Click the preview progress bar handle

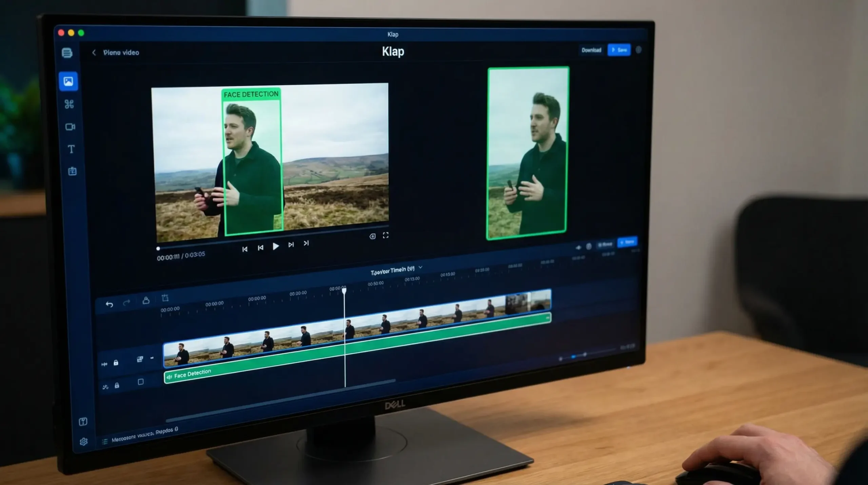[158, 249]
